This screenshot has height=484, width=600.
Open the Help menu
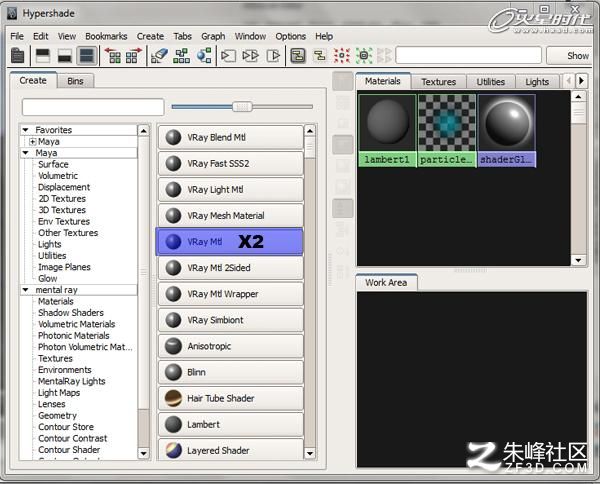[x=324, y=36]
